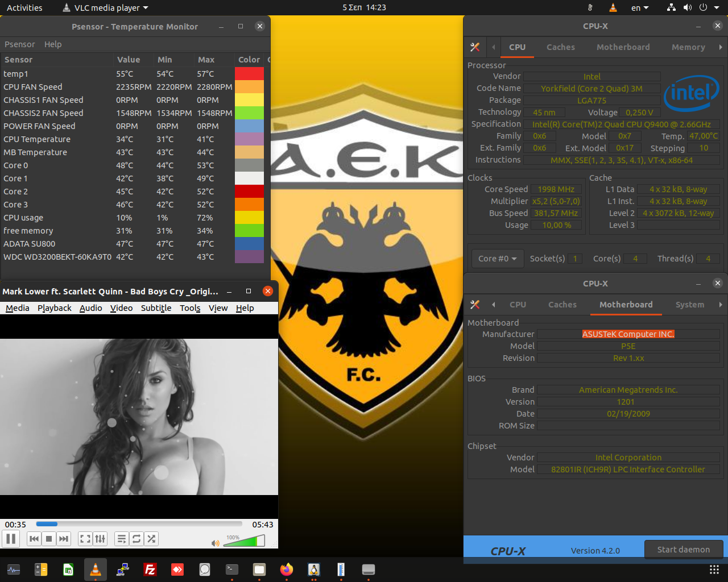Switch to Motherboard tab in upper CPU-X
This screenshot has height=582, width=728.
coord(623,47)
